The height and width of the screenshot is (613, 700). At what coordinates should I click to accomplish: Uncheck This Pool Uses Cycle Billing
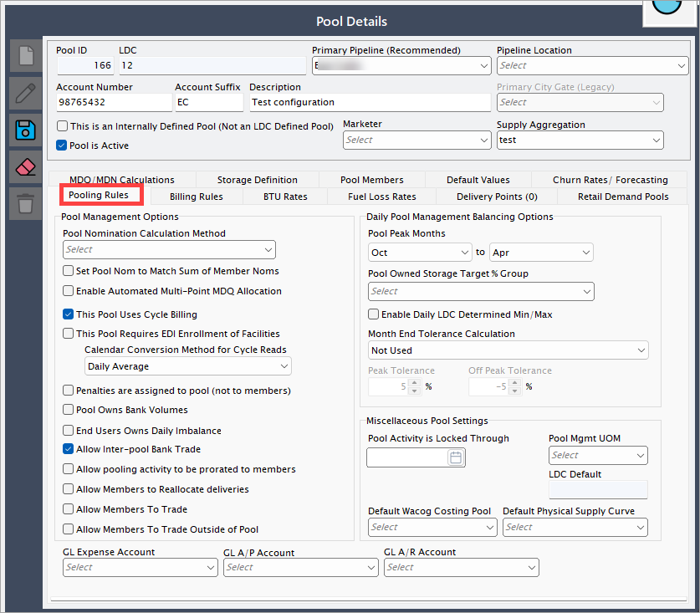point(68,314)
